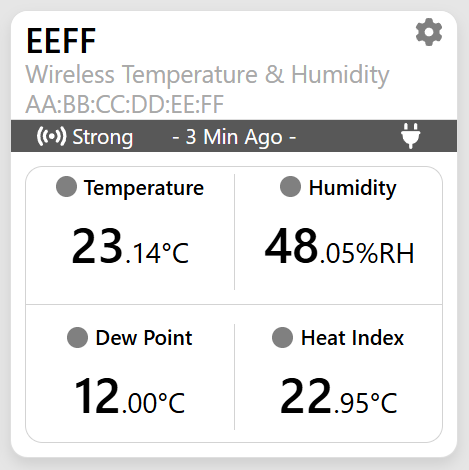Screen dimensions: 469x470
Task: Click the 3 Min Ago timestamp
Action: point(234,137)
